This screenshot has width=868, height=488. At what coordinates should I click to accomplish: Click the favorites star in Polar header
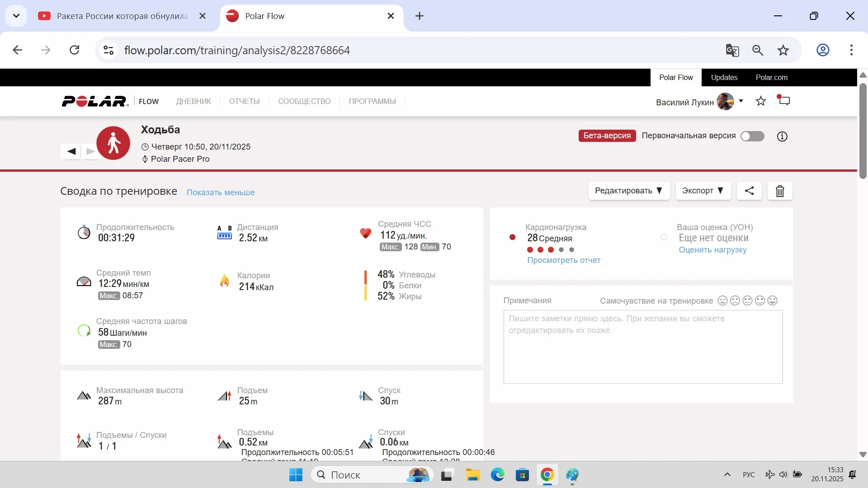click(761, 101)
